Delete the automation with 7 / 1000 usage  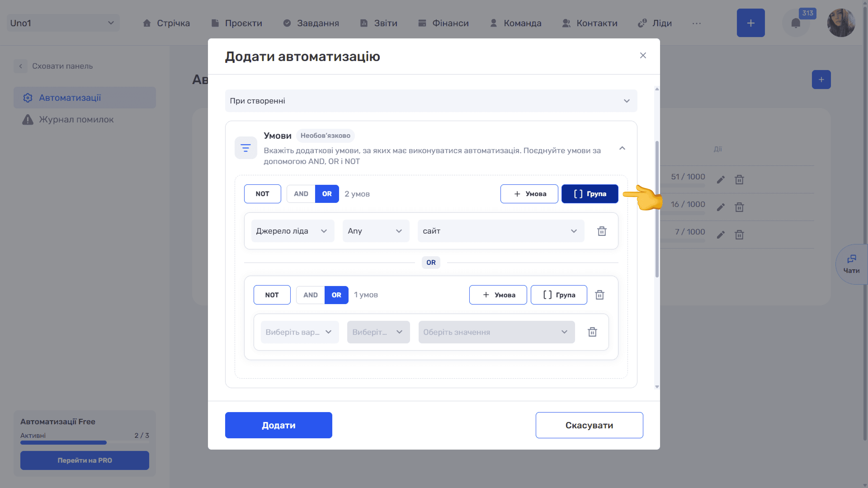739,235
